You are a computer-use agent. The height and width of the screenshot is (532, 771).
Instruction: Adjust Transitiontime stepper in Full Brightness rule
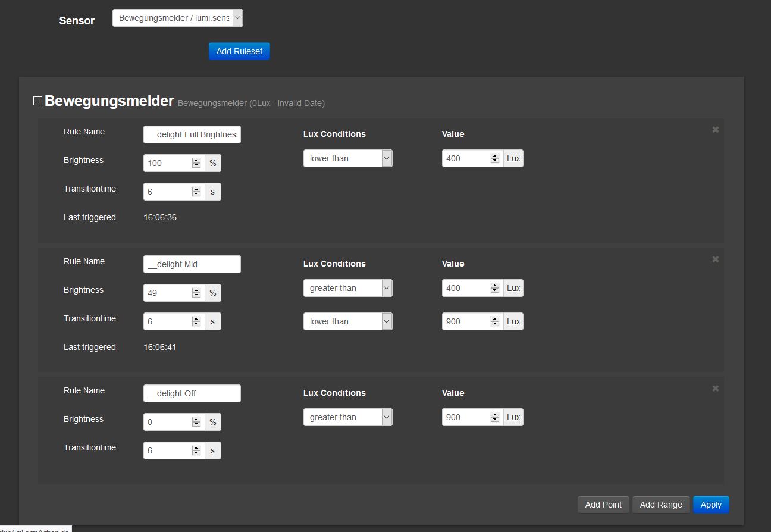(196, 192)
